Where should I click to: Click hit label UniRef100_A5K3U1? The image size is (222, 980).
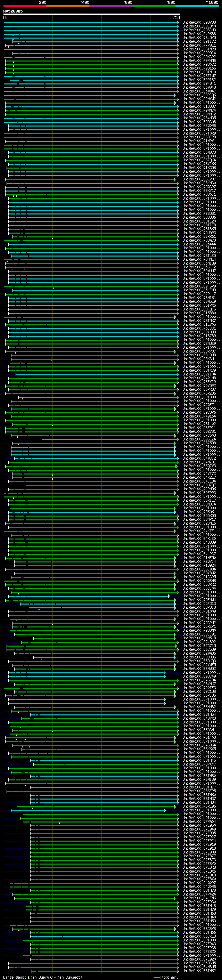click(199, 359)
